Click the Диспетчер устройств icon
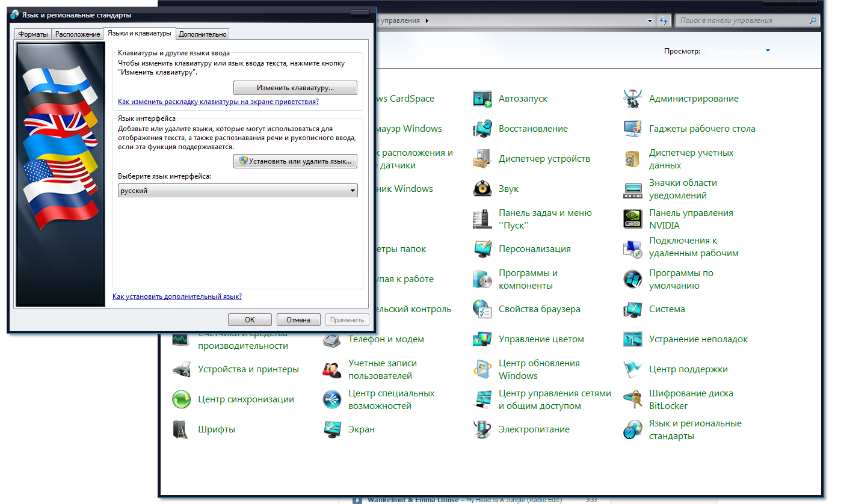 click(482, 159)
